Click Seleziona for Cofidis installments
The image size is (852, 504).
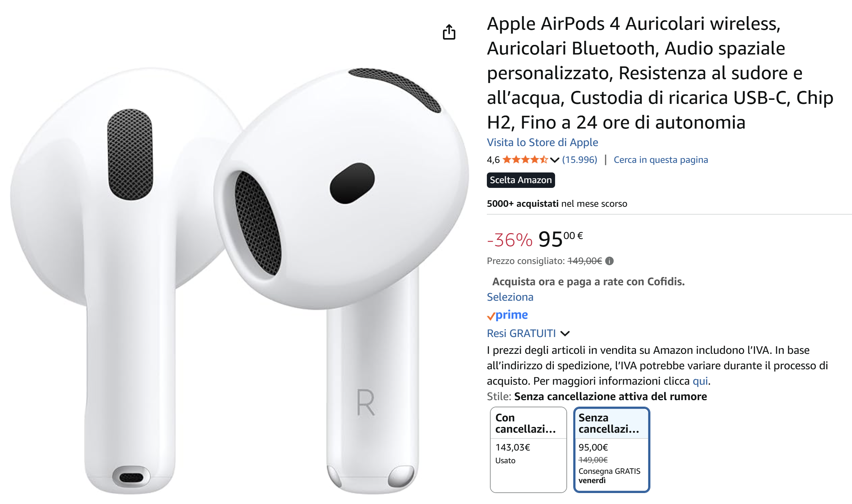[x=510, y=297]
